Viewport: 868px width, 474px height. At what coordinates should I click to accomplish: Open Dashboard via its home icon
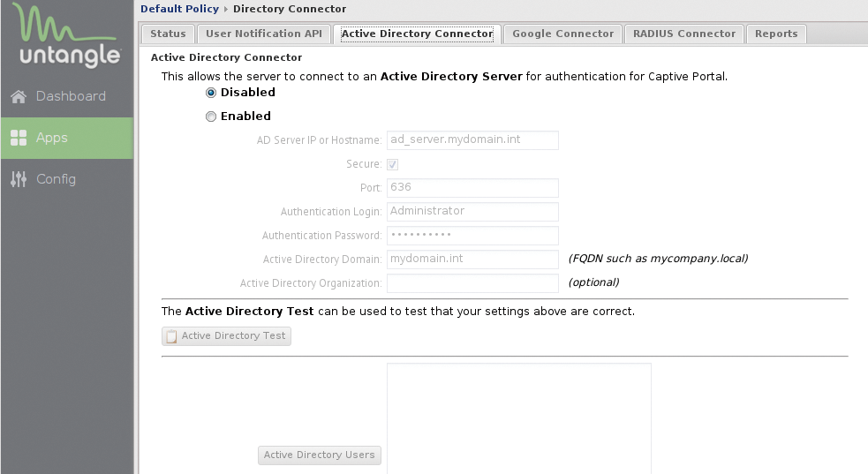(19, 97)
